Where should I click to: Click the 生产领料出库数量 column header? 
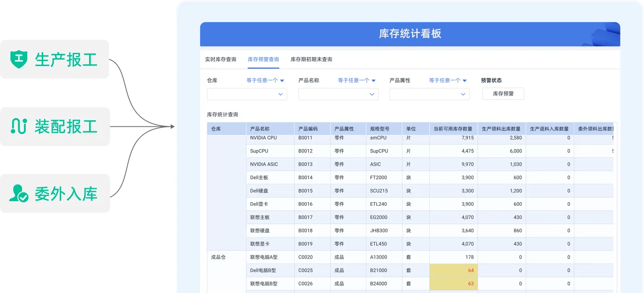point(502,129)
